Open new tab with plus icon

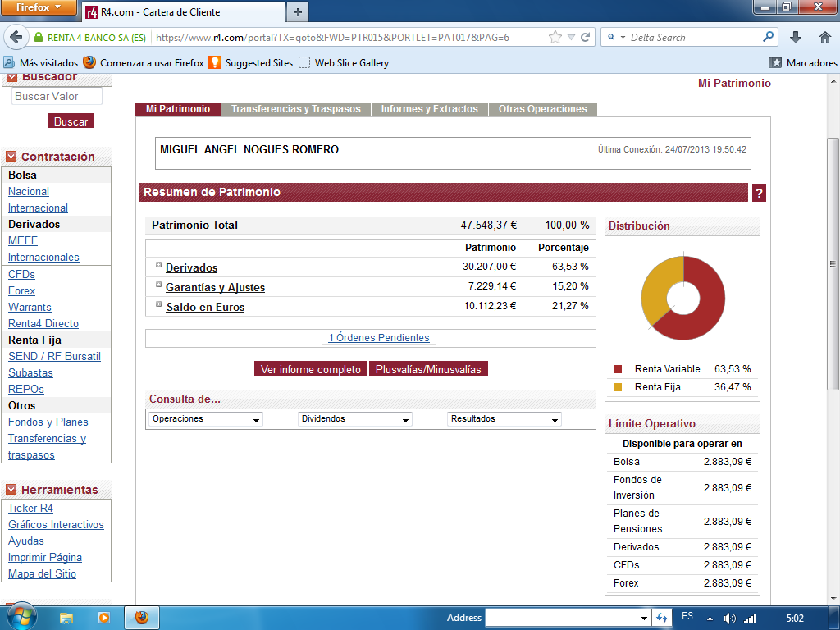297,11
